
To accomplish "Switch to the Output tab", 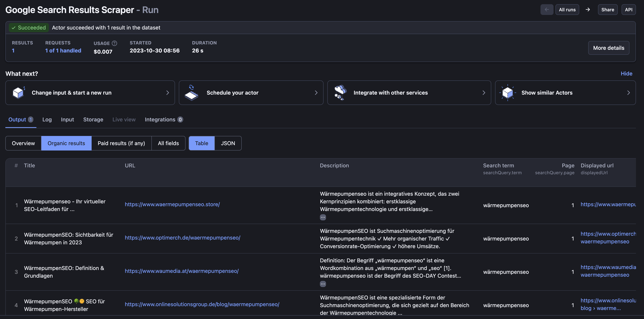I will 21,120.
